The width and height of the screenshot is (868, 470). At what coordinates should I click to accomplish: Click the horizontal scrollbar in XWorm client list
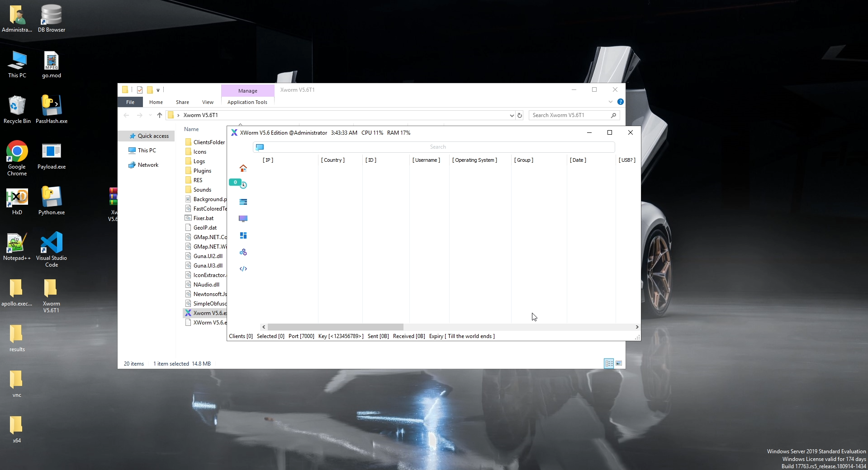click(x=335, y=327)
